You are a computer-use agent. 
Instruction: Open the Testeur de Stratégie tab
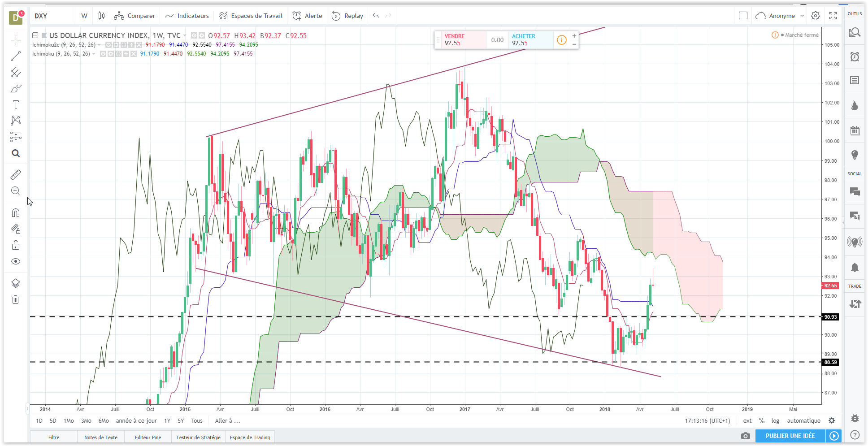(198, 437)
